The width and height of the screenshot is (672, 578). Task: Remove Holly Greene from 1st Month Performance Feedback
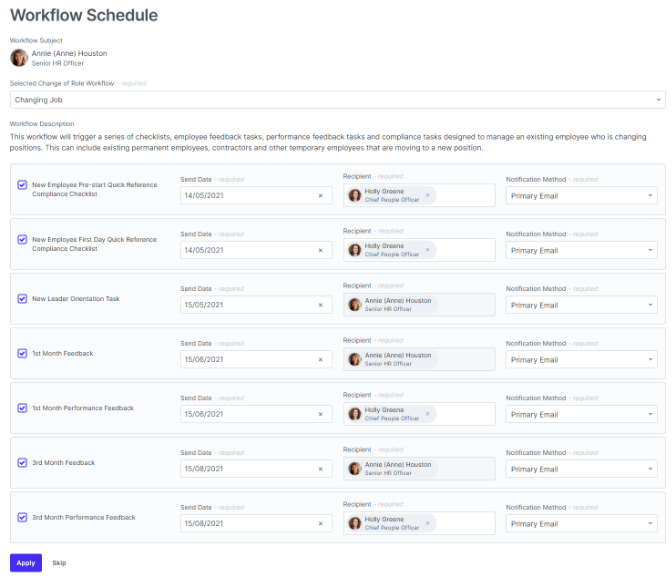[427, 414]
